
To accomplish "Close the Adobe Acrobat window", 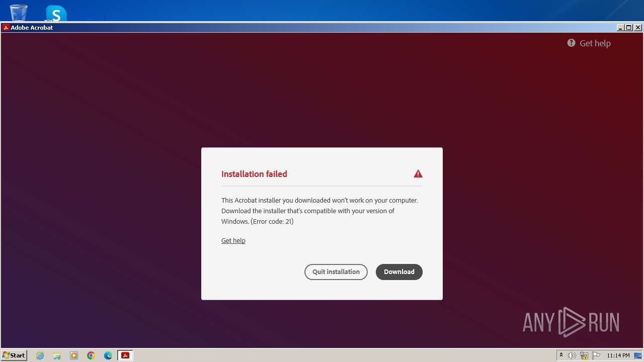I will (638, 28).
